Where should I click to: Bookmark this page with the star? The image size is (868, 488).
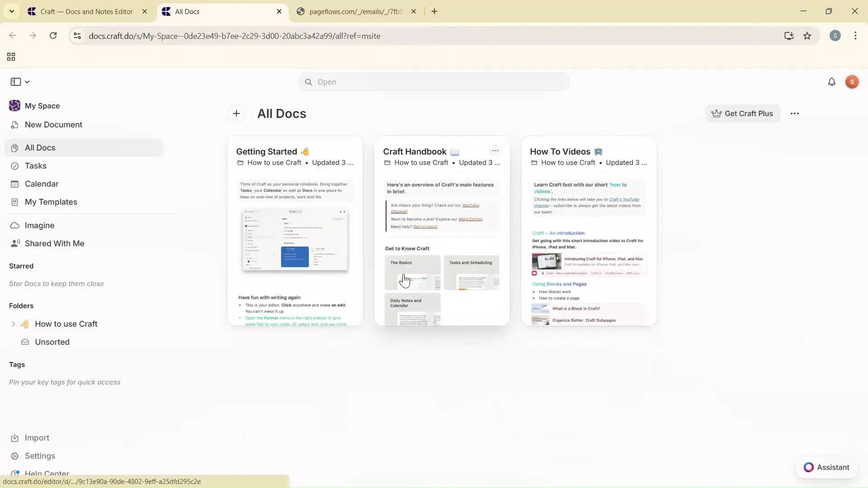pyautogui.click(x=808, y=36)
